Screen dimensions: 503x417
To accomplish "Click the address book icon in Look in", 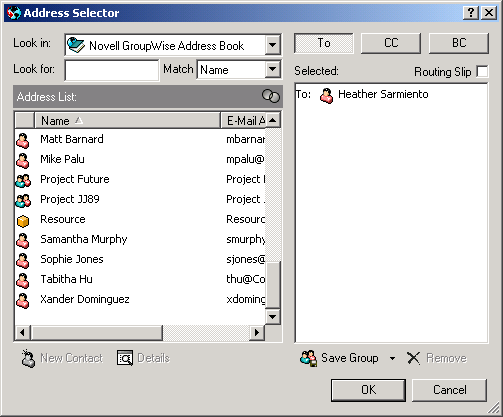I will pos(76,45).
